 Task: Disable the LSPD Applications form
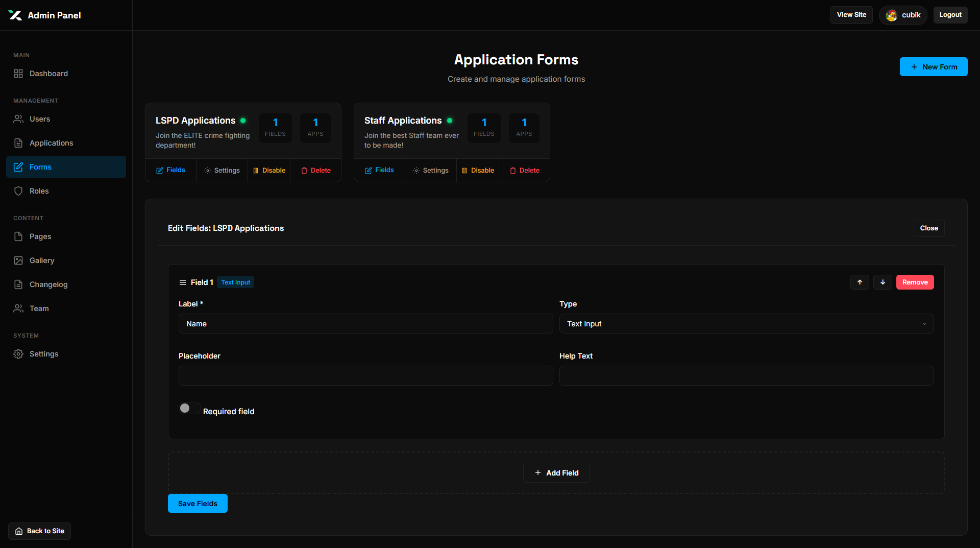[x=269, y=170]
